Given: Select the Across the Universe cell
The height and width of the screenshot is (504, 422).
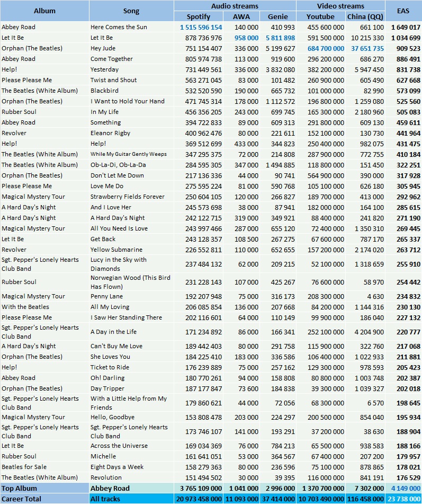Looking at the screenshot, I should (x=131, y=446).
